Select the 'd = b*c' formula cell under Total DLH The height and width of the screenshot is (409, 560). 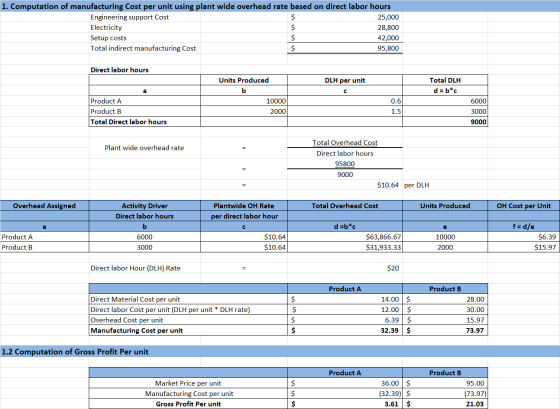click(445, 91)
